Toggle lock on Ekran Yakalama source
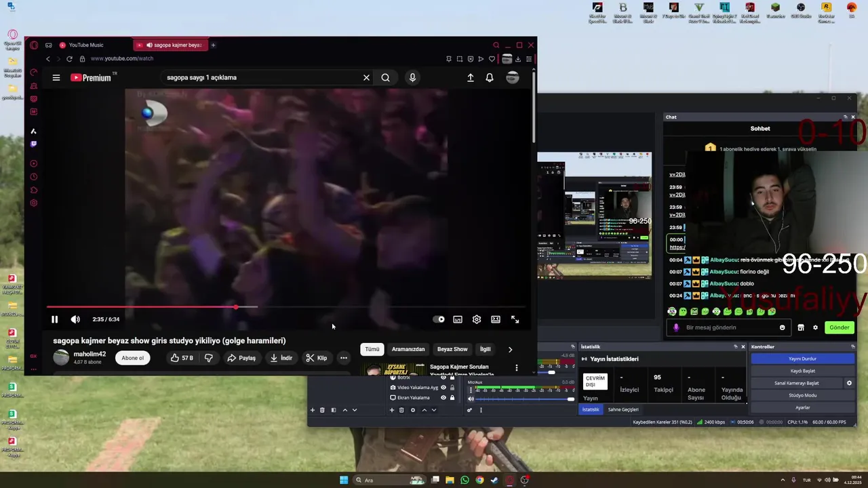The height and width of the screenshot is (488, 868). (452, 398)
